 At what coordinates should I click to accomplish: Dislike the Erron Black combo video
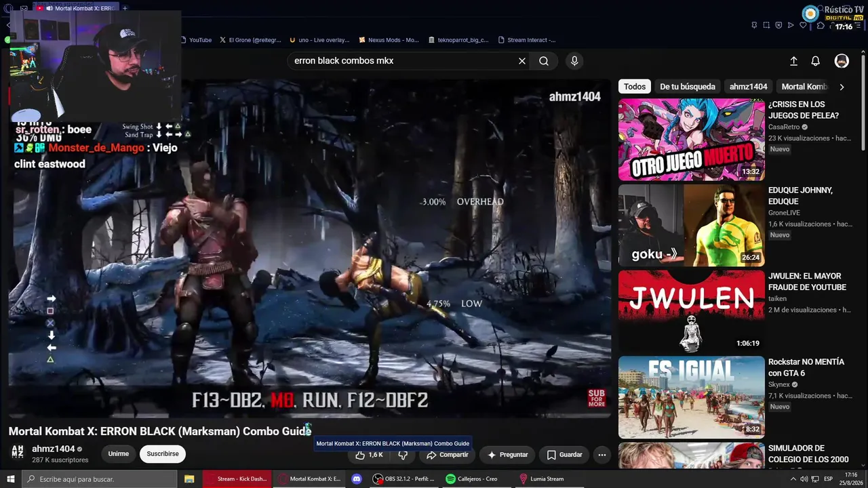pyautogui.click(x=403, y=455)
